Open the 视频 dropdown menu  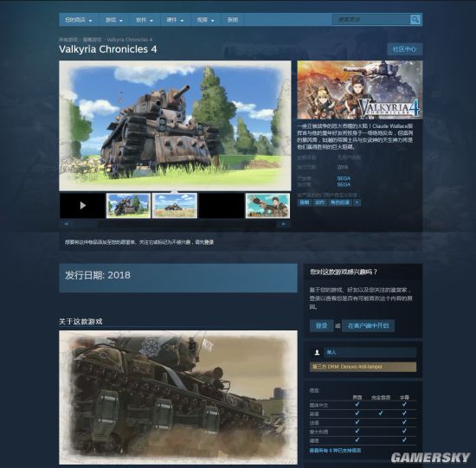point(205,20)
